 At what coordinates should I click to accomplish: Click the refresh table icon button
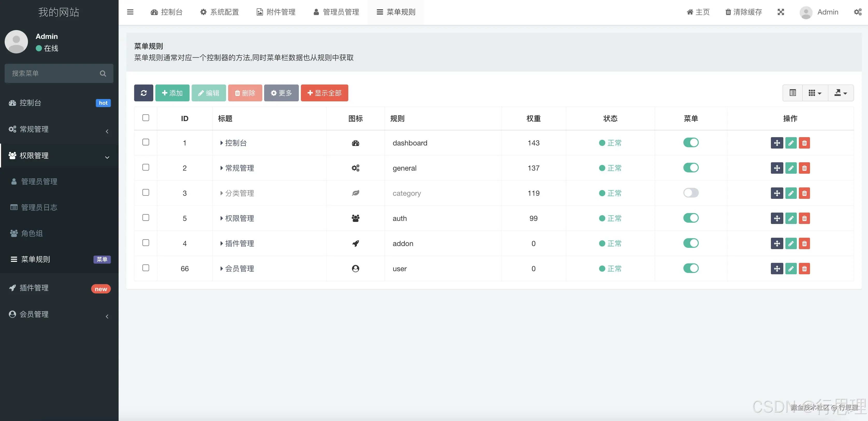(143, 93)
